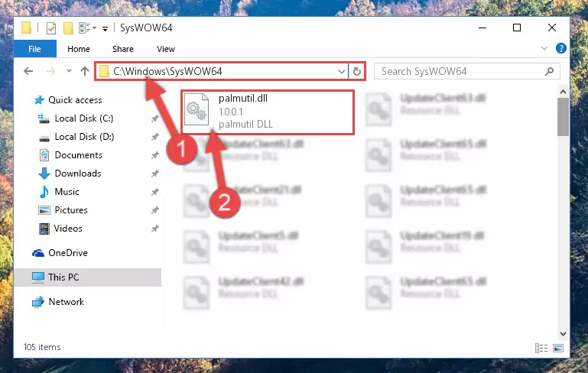Unpin Local Disk (C:) via pin icon
Screen dimensions: 588x373
(x=155, y=118)
